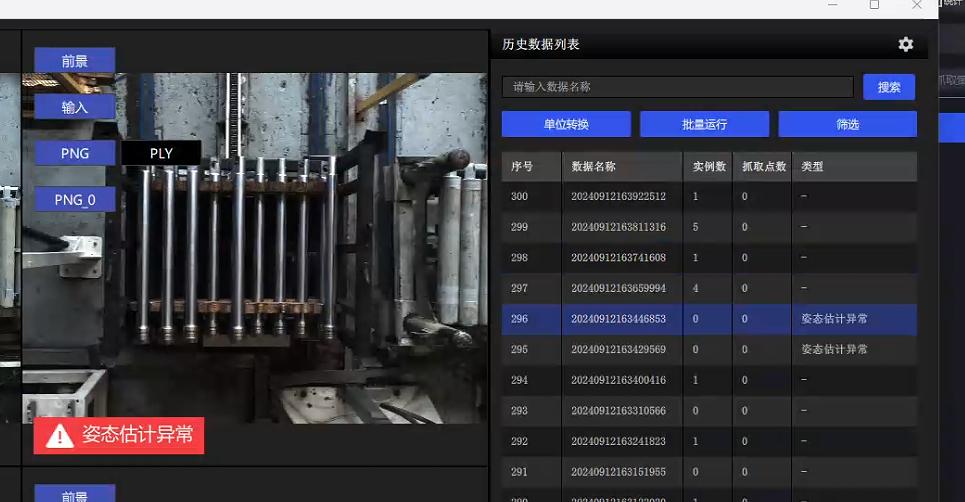Viewport: 965px width, 502px height.
Task: Switch to the PNG tab
Action: 74,153
